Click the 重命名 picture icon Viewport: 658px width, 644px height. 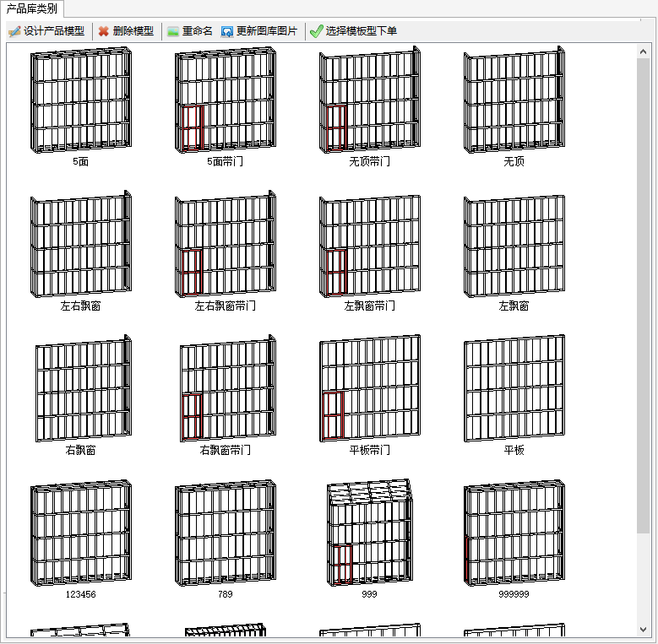pos(173,31)
